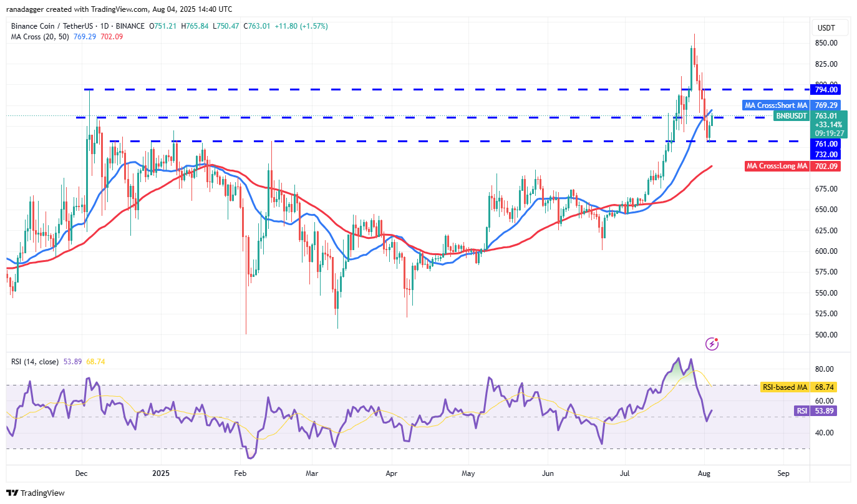Click the MA Cross:Short MA label
The height and width of the screenshot is (504, 857).
776,105
